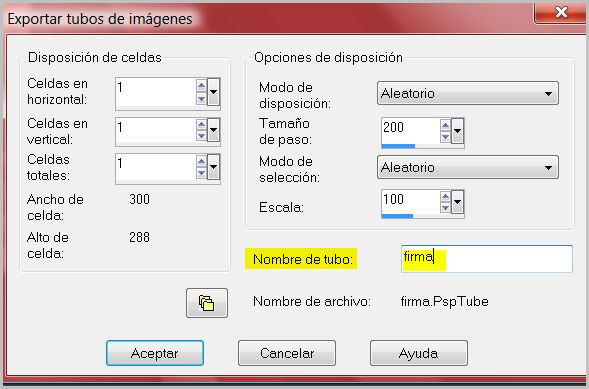589x389 pixels.
Task: Open Modo de disposición dropdown
Action: [468, 93]
